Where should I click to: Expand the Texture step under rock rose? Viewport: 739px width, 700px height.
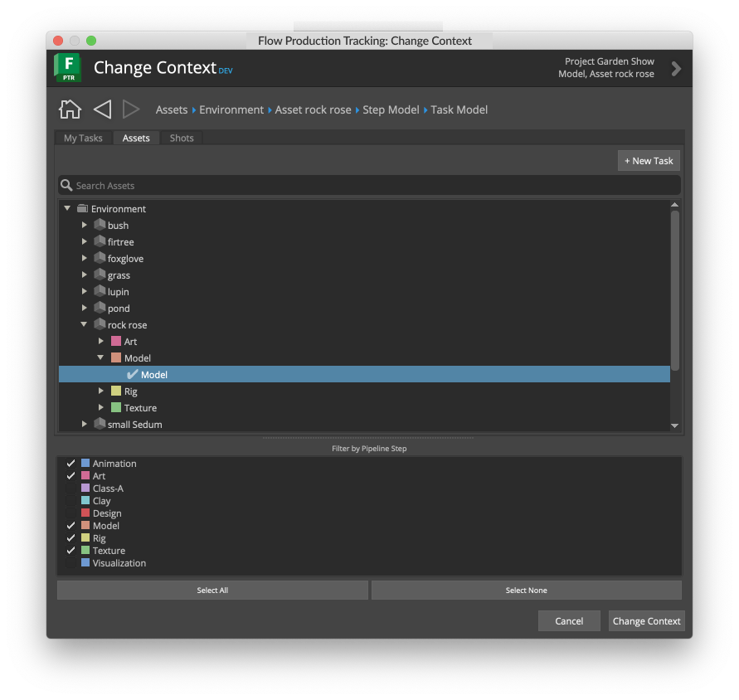[101, 407]
